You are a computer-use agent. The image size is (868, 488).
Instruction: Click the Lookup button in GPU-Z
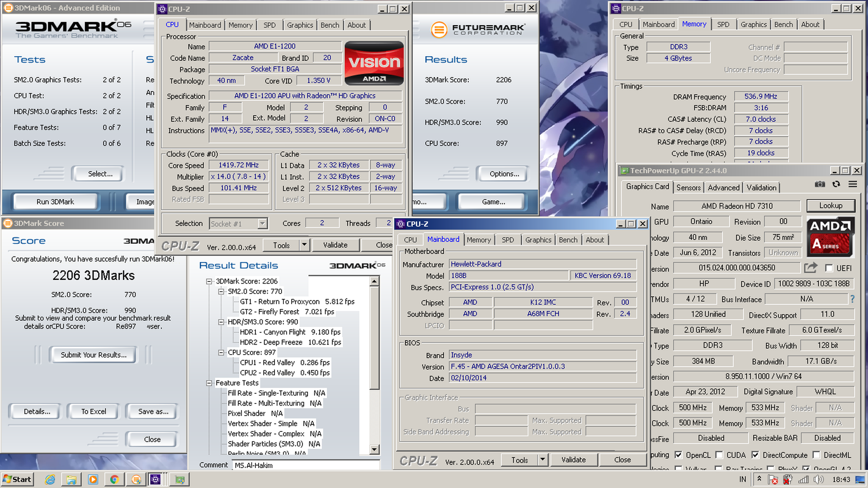(x=831, y=206)
